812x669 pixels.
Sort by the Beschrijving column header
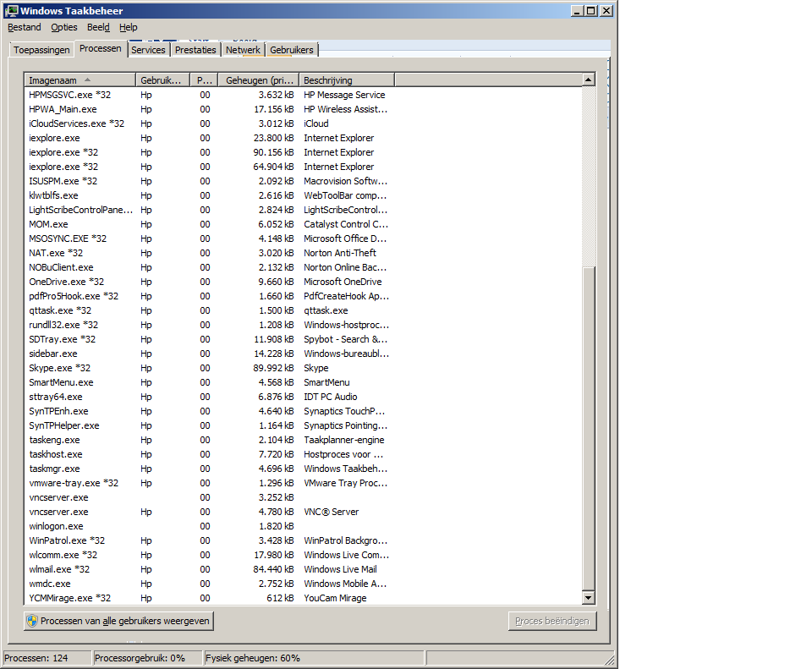tap(347, 80)
